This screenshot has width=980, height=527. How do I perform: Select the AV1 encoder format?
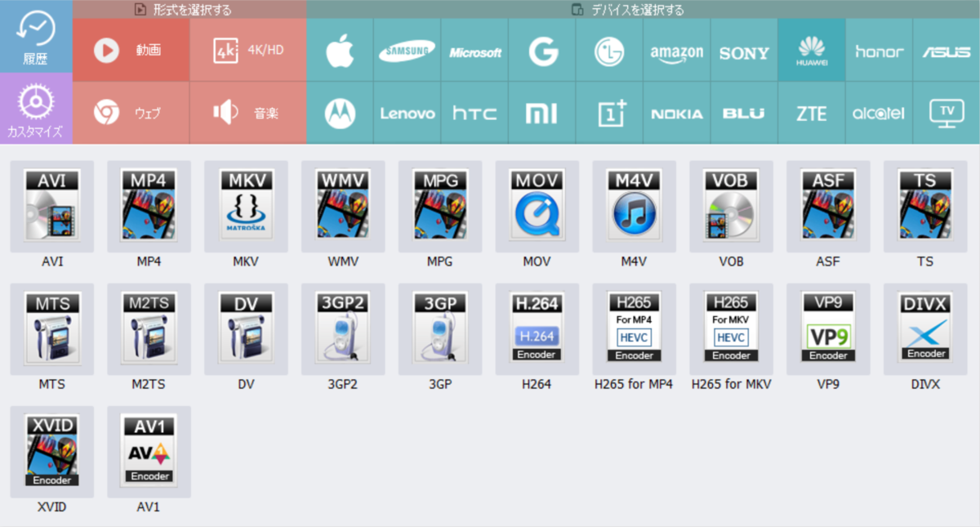click(149, 452)
